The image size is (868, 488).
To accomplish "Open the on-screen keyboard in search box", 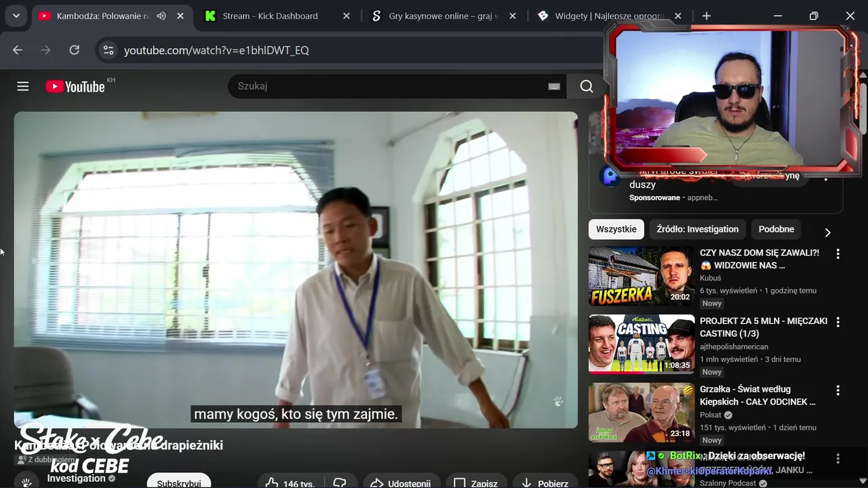I will pyautogui.click(x=554, y=86).
